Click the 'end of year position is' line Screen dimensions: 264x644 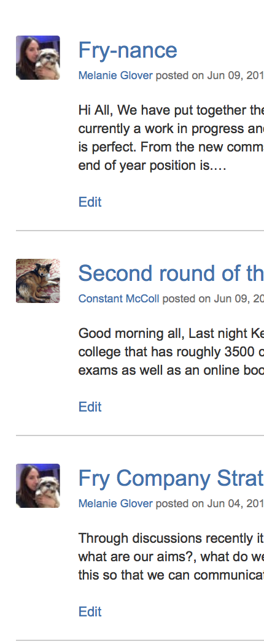coord(152,166)
